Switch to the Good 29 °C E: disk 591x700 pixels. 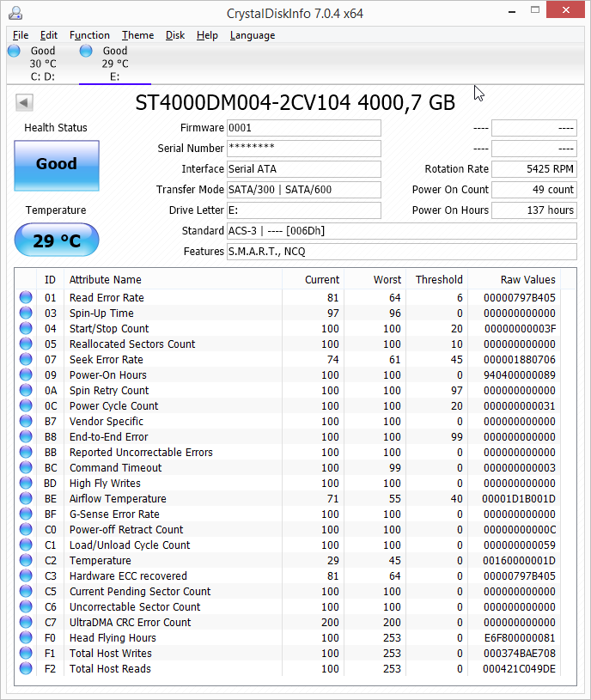coord(115,64)
